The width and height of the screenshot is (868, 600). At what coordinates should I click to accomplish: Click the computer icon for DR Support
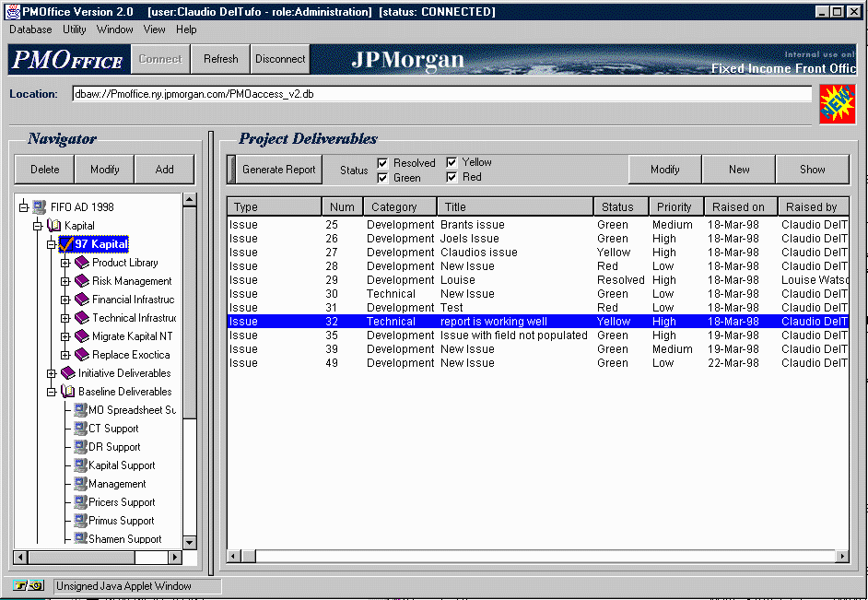point(81,447)
